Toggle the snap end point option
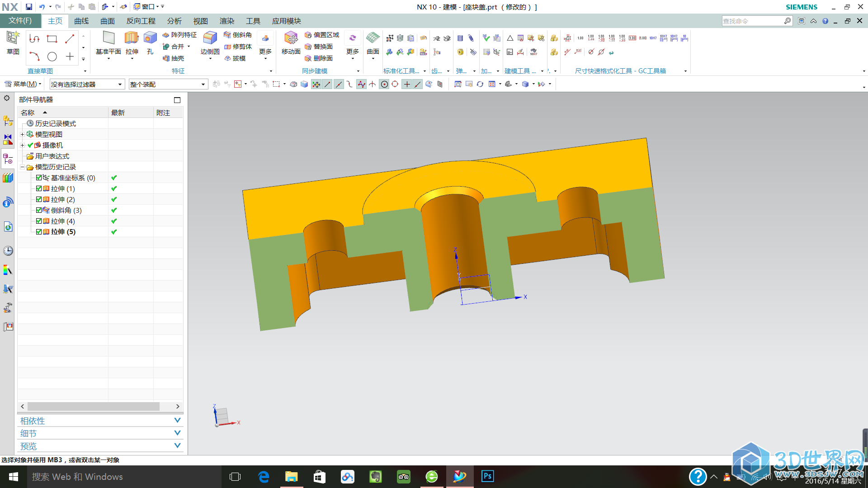This screenshot has height=488, width=868. coord(327,84)
